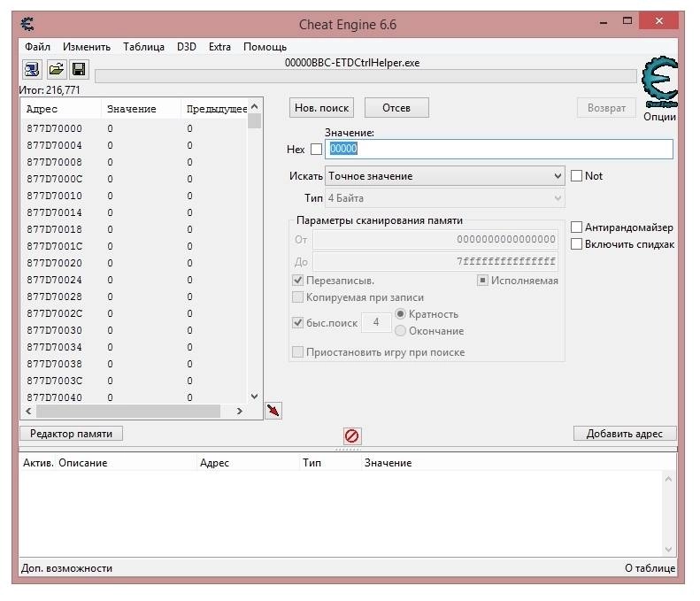Click the save floppy disk icon
The image size is (700, 601).
(79, 69)
